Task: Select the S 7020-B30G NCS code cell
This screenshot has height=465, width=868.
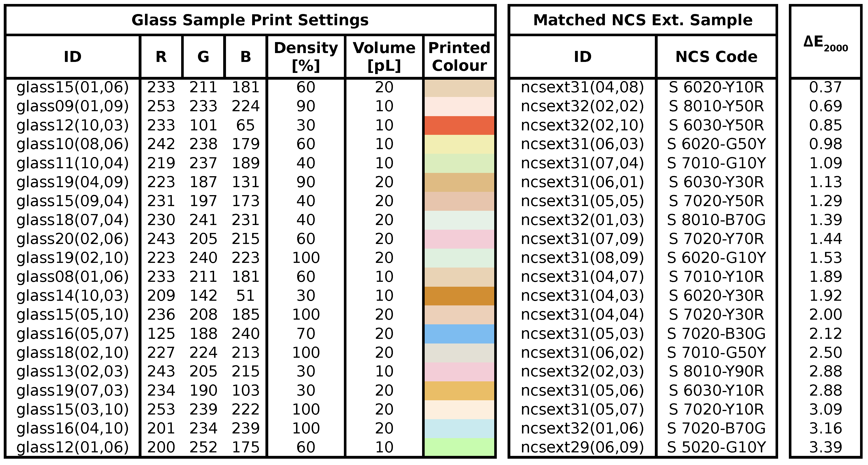Action: (x=716, y=333)
